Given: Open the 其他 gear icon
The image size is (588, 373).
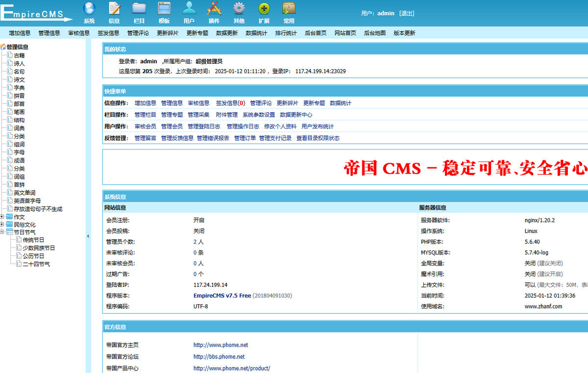Looking at the screenshot, I should [x=239, y=8].
